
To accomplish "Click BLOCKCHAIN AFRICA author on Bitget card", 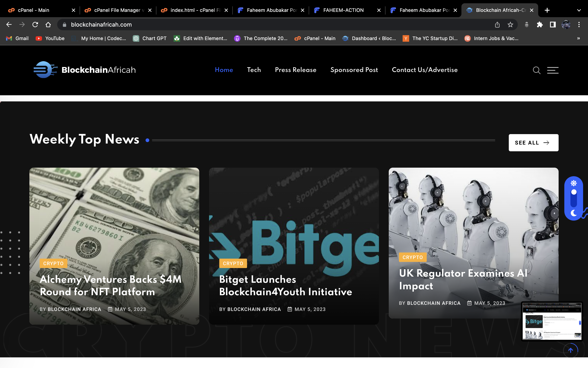I will point(254,309).
